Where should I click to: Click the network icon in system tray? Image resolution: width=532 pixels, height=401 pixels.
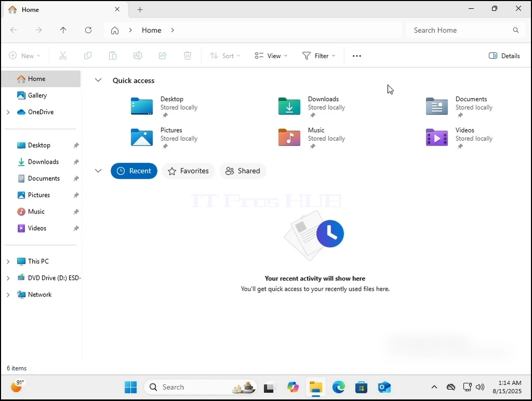(x=467, y=387)
